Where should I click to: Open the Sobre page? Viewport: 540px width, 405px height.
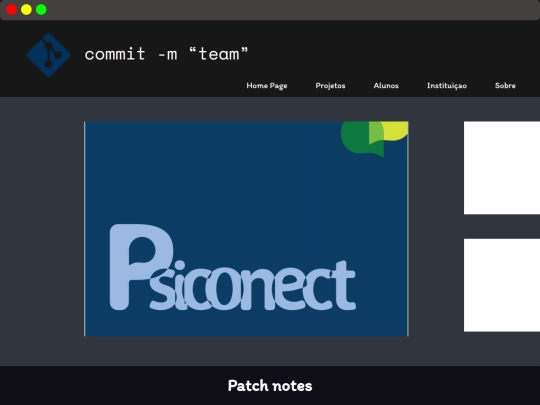pos(505,85)
